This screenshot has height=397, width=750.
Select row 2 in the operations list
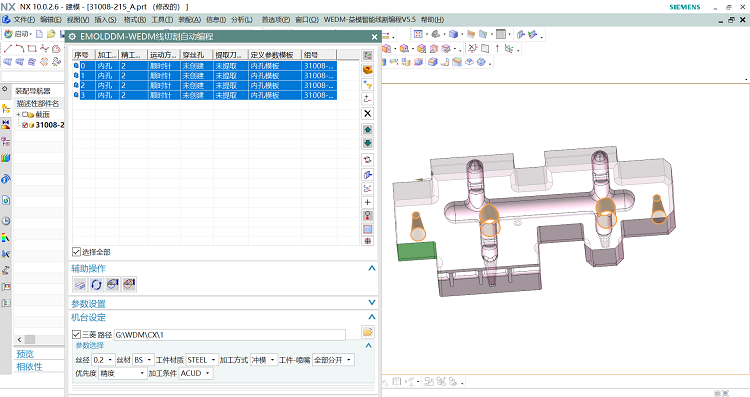point(205,86)
